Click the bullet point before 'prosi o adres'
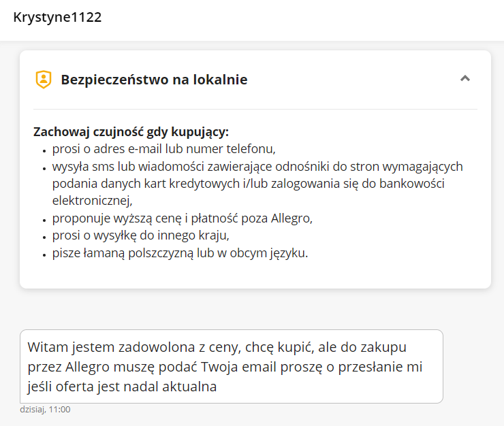The height and width of the screenshot is (426, 504). tap(44, 150)
